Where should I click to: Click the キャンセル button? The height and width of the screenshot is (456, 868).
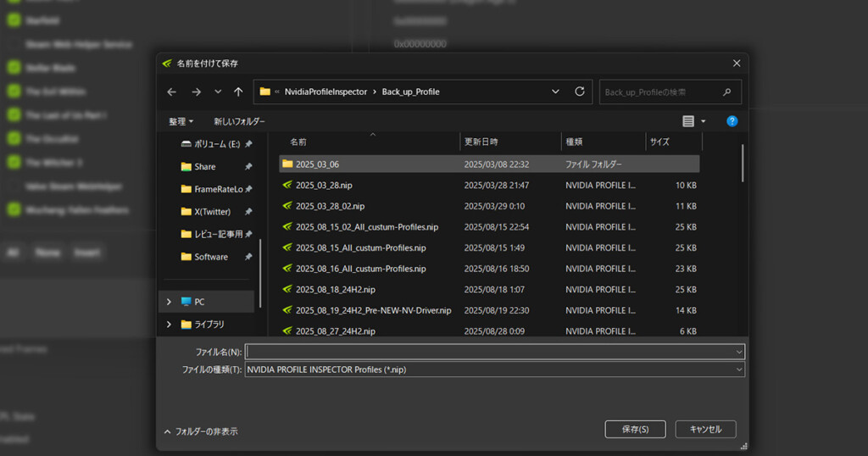[x=706, y=430]
